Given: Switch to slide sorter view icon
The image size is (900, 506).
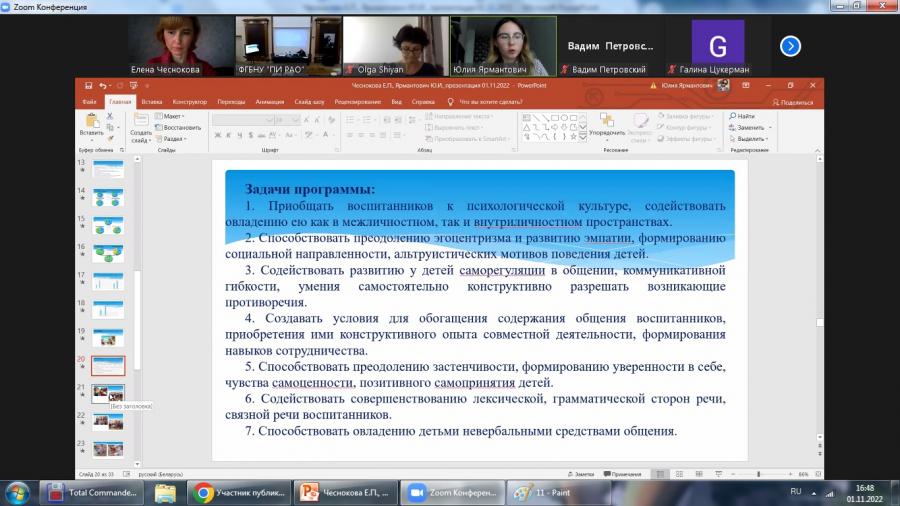Looking at the screenshot, I should click(679, 474).
